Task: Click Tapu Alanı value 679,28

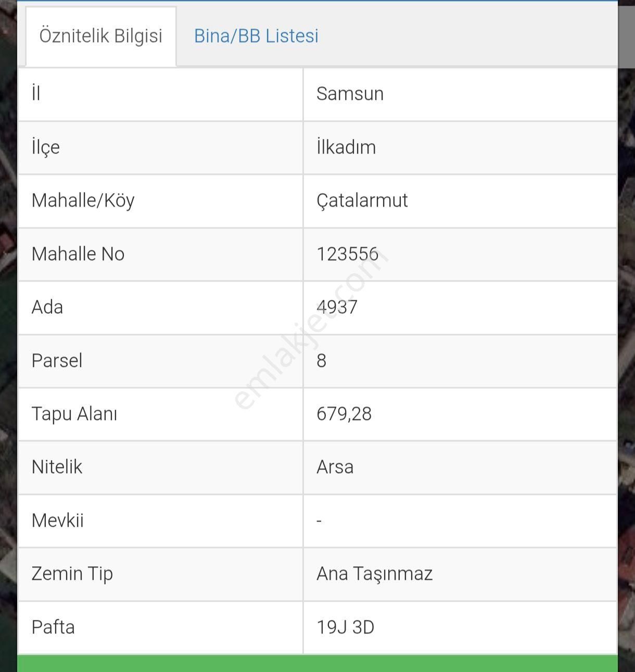Action: coord(344,414)
